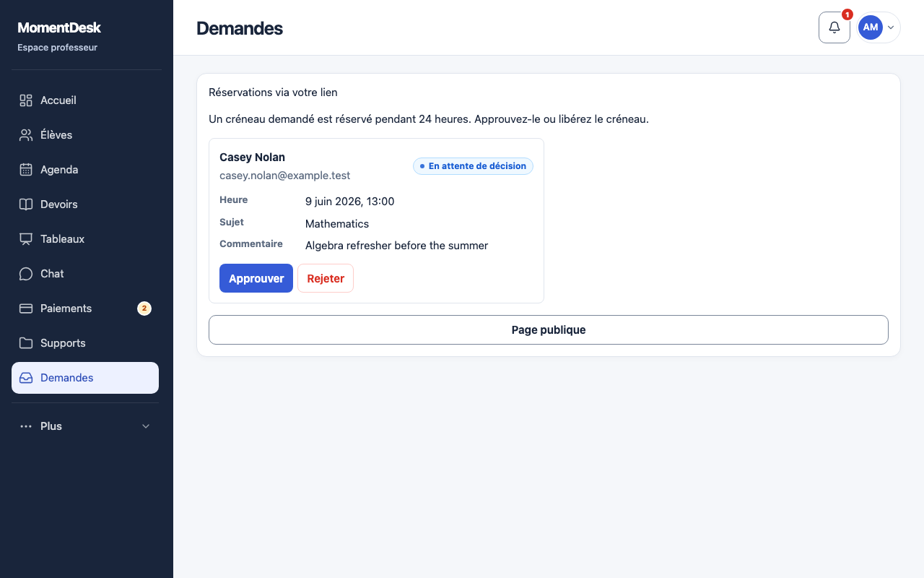The image size is (924, 578).
Task: Open the Page publique button
Action: [549, 329]
